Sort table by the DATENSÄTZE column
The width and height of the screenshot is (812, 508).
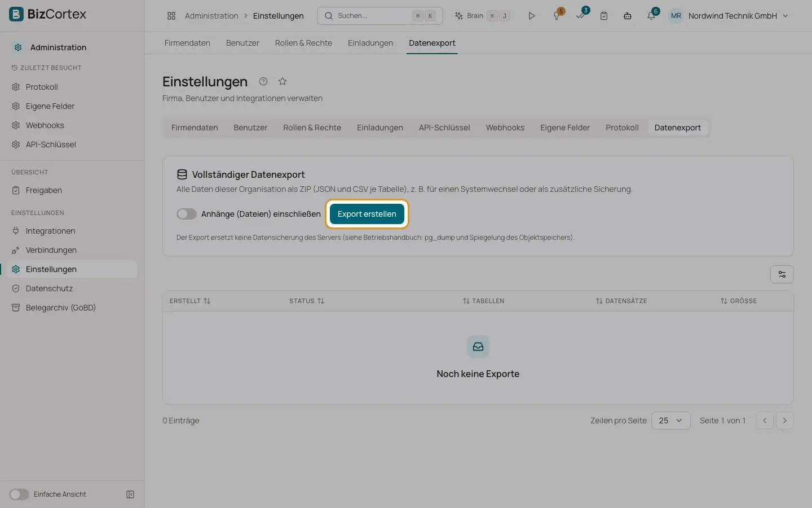(x=621, y=301)
